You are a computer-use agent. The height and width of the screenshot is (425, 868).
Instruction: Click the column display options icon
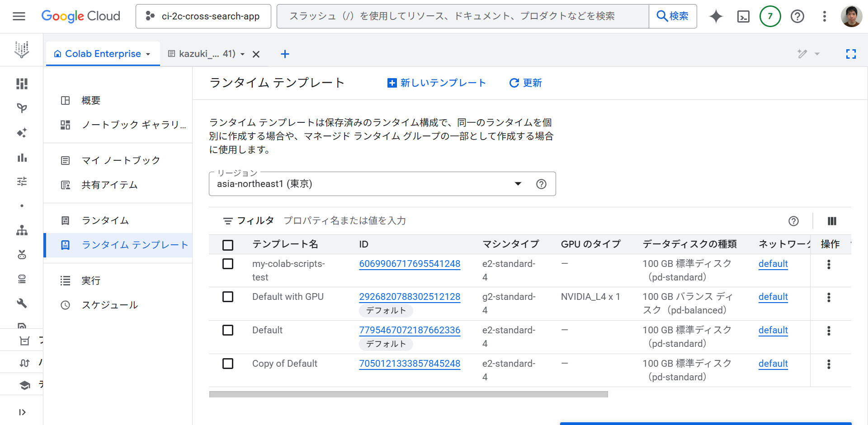pos(832,221)
